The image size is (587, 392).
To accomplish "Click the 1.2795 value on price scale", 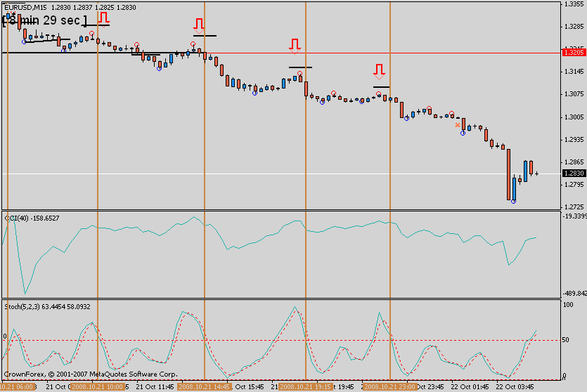I will 574,184.
